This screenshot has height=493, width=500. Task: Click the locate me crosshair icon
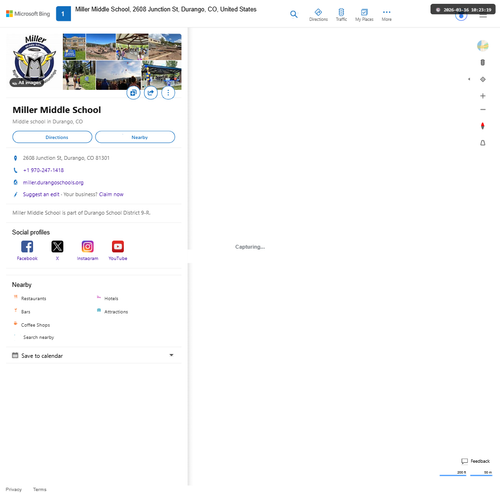click(482, 79)
